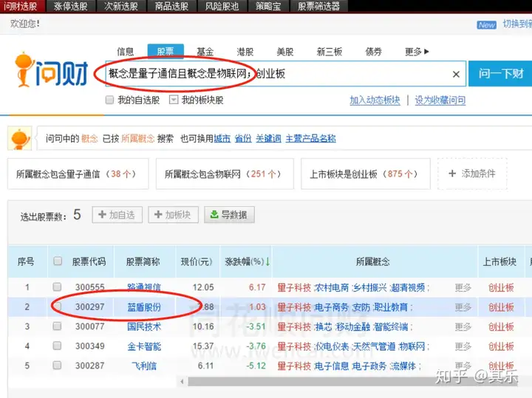Click 主营产品名称 link
Image resolution: width=532 pixels, height=398 pixels.
click(311, 138)
